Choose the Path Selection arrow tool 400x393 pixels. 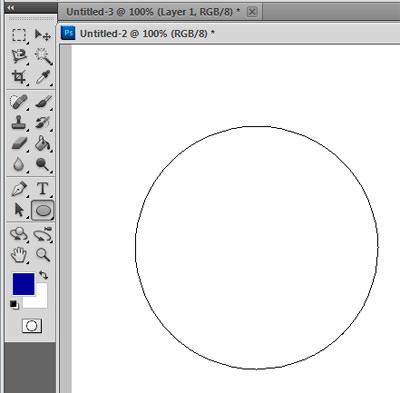pos(19,210)
